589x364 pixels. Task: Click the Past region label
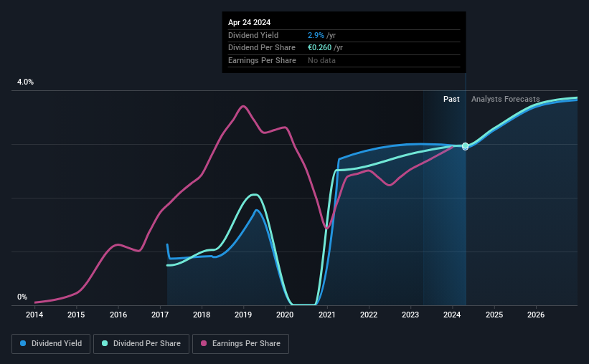pyautogui.click(x=451, y=99)
